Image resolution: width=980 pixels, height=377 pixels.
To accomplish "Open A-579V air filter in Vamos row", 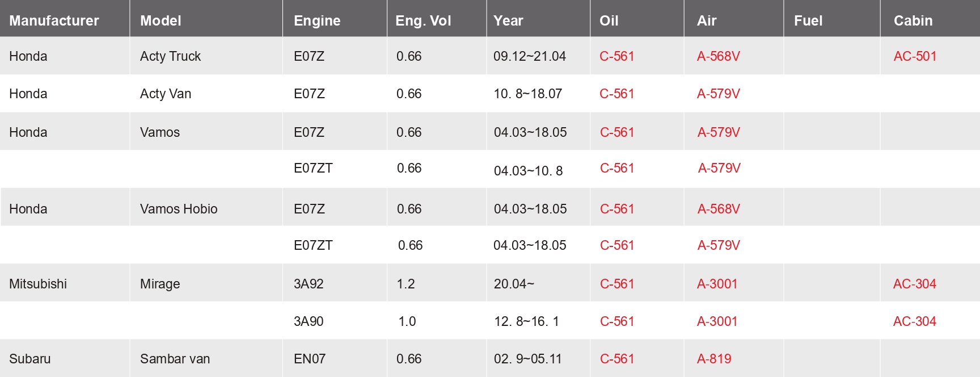I will [x=719, y=132].
